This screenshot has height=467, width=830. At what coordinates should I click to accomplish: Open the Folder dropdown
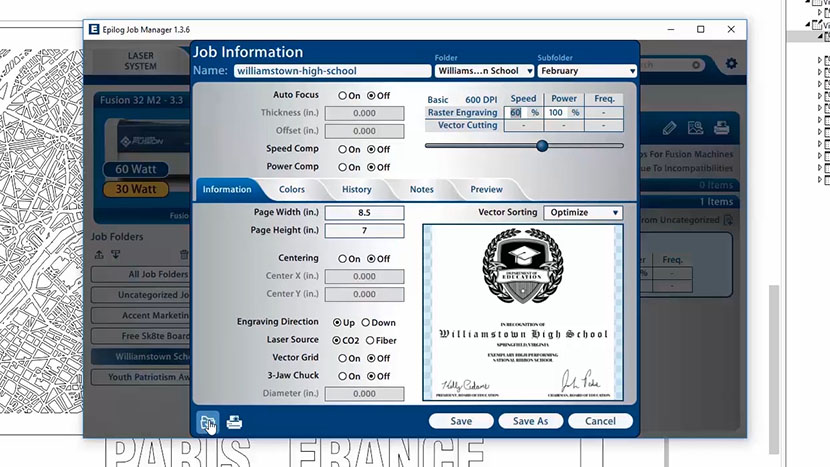point(482,71)
